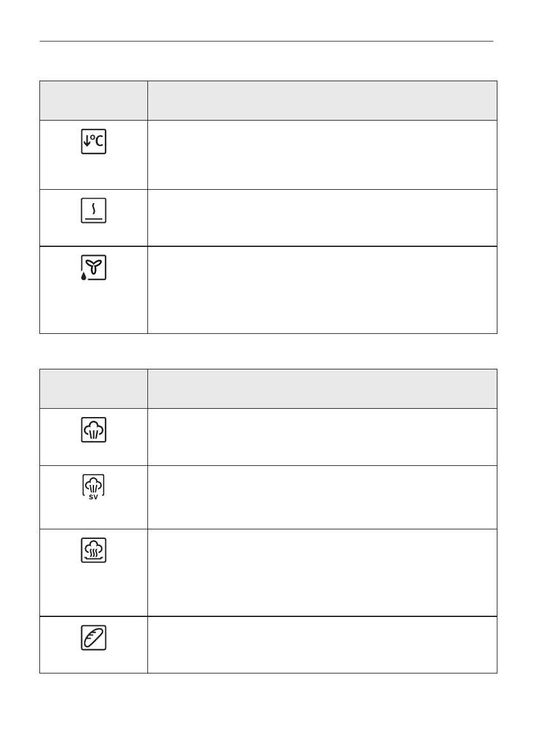Select the steam cloud icon without label
Screen dimensions: 533x756
94,430
